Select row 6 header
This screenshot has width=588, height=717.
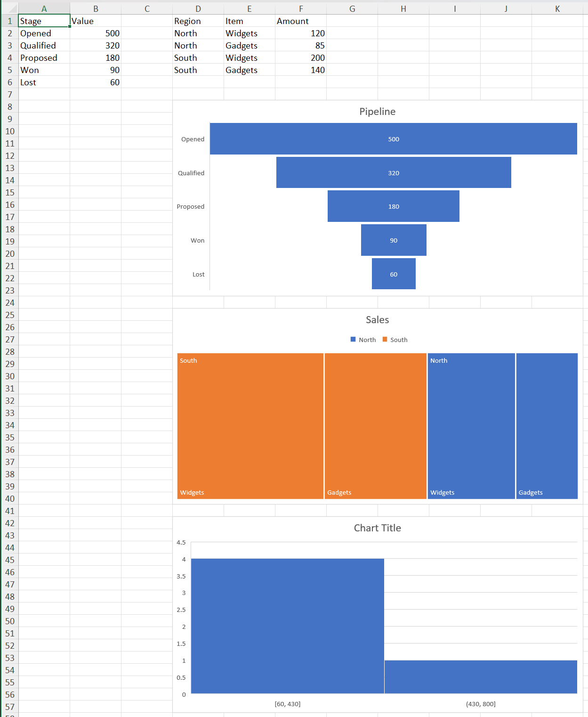(9, 82)
